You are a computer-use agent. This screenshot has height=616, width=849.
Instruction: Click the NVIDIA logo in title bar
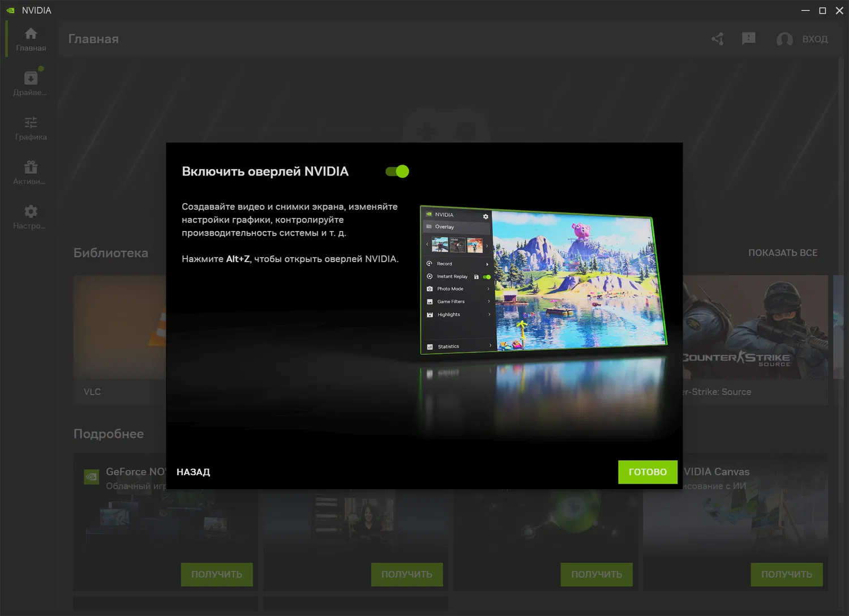[10, 10]
